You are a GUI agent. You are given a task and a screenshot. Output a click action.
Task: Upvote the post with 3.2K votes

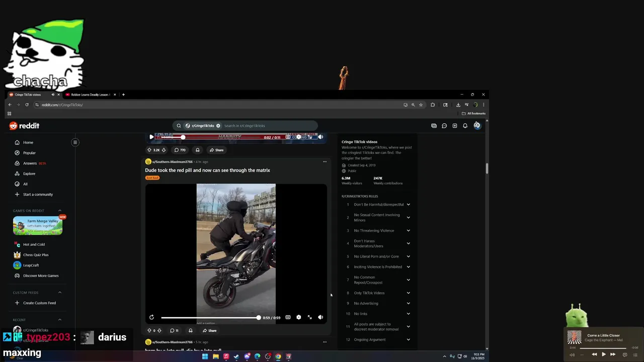[x=149, y=150]
